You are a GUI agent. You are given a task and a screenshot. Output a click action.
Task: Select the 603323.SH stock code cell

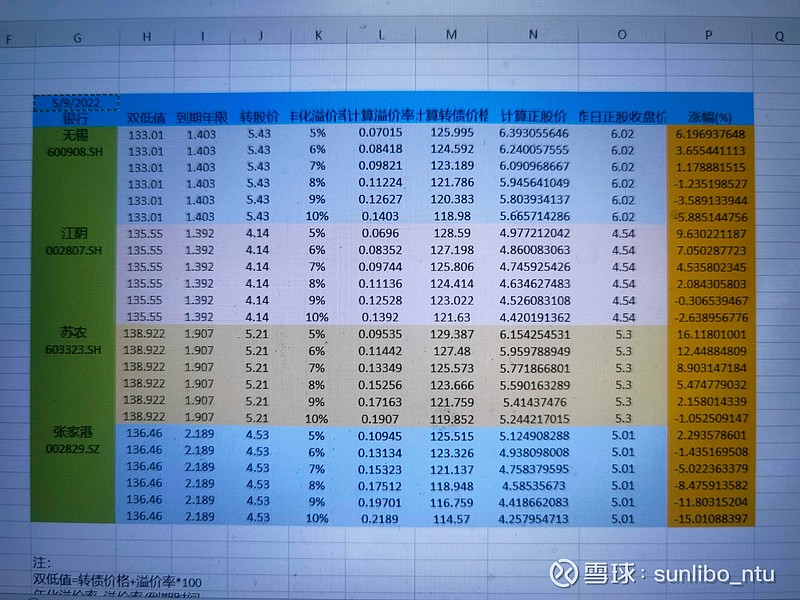click(x=73, y=350)
